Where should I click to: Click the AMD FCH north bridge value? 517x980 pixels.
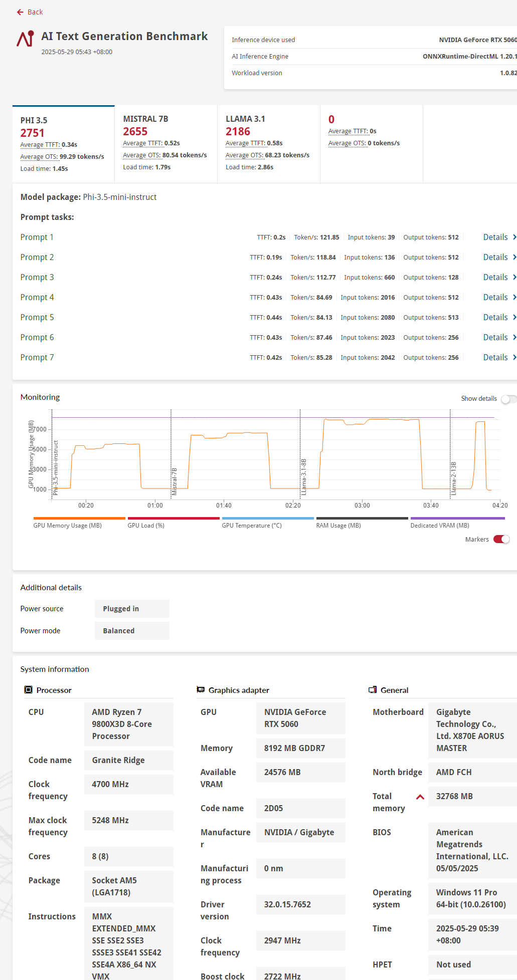click(x=472, y=772)
